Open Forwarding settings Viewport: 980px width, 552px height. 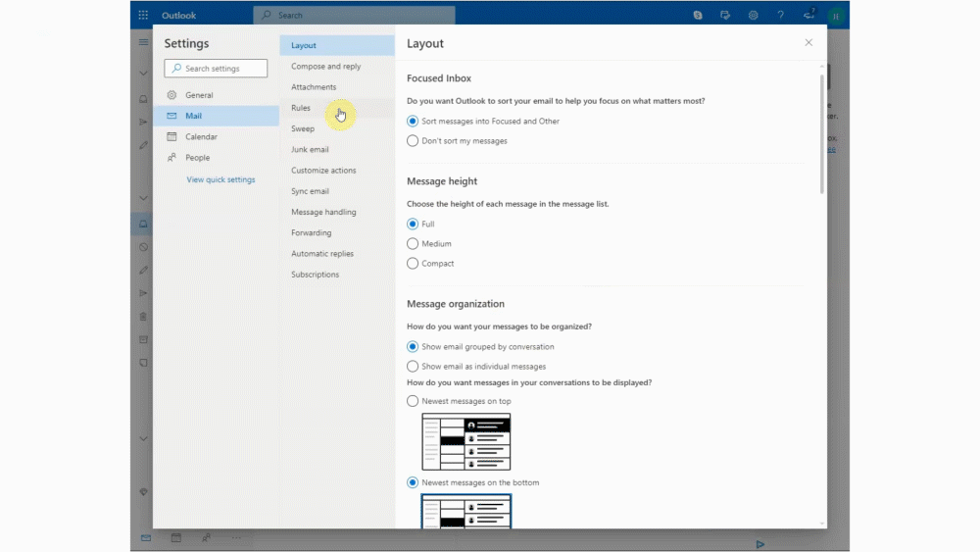click(337, 232)
